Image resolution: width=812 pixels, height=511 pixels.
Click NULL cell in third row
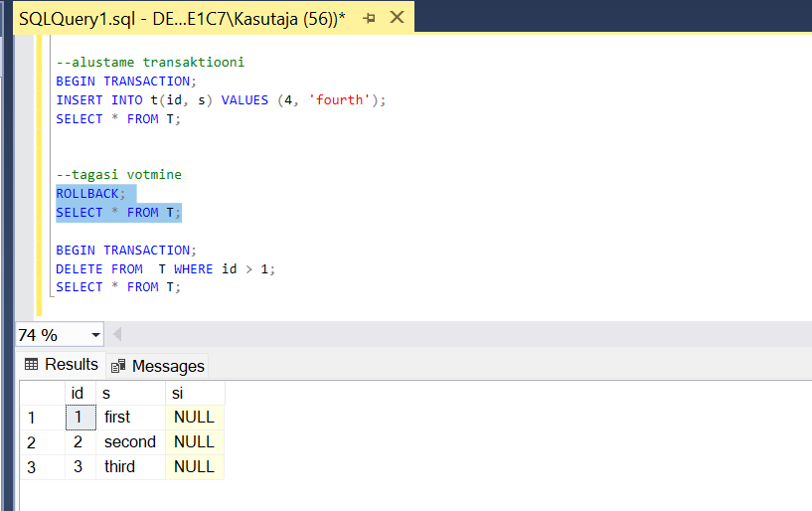195,467
